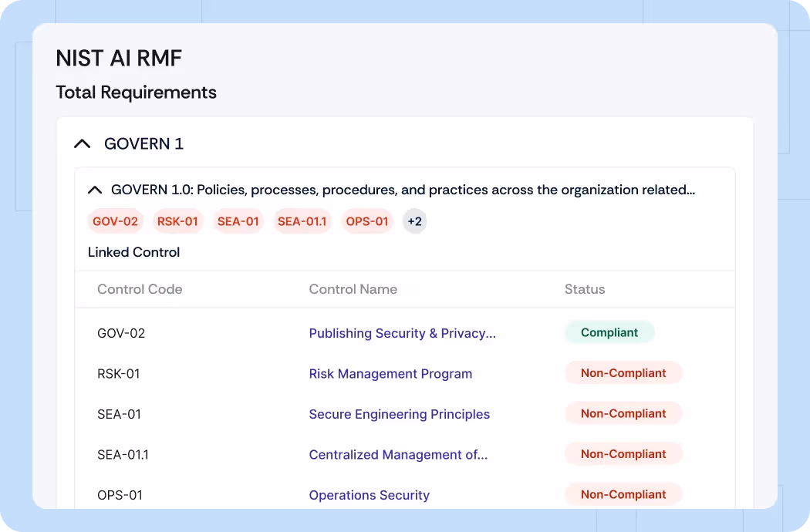Image resolution: width=810 pixels, height=532 pixels.
Task: Click the GOV-02 control code cell
Action: click(x=121, y=333)
